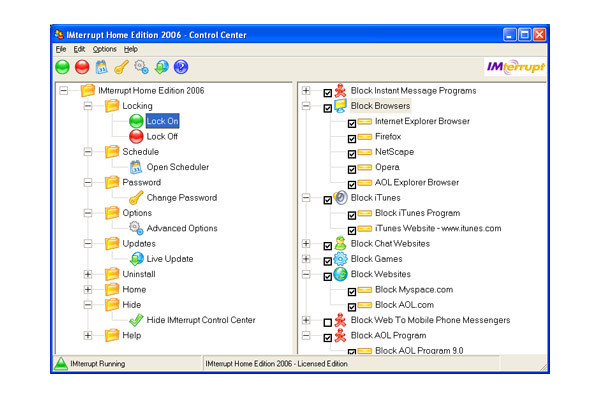
Task: Select the Block AOL.com row
Action: (x=404, y=305)
